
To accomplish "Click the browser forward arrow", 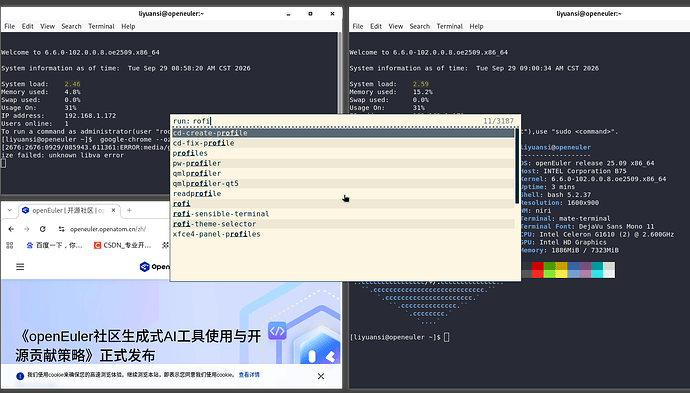I will pos(26,229).
